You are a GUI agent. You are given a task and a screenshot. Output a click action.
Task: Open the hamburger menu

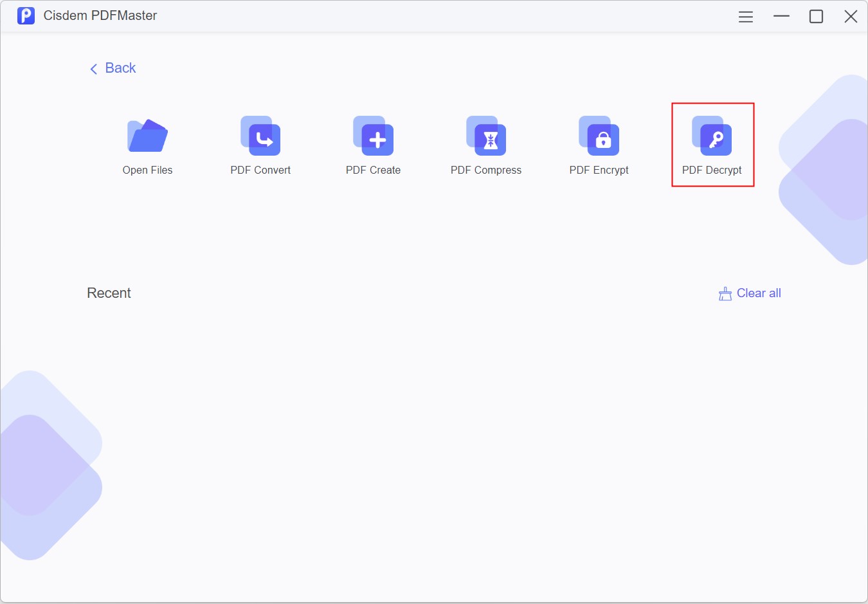pos(746,16)
